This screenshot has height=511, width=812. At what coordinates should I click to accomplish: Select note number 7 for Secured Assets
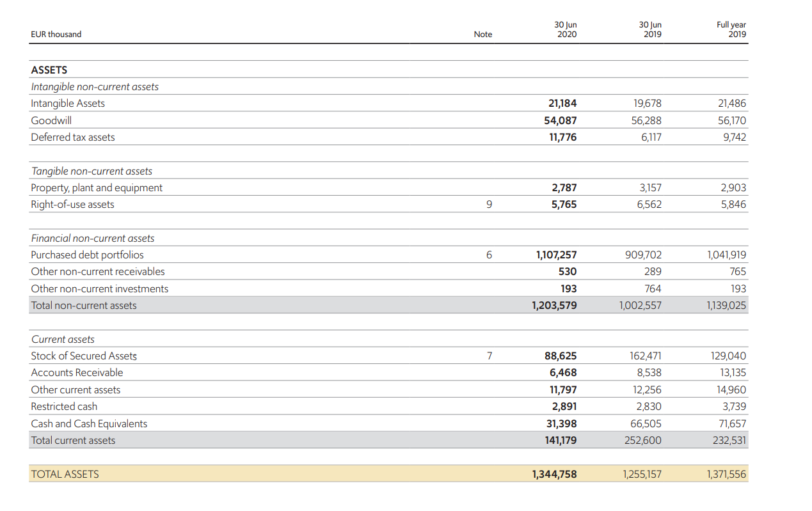coord(489,356)
